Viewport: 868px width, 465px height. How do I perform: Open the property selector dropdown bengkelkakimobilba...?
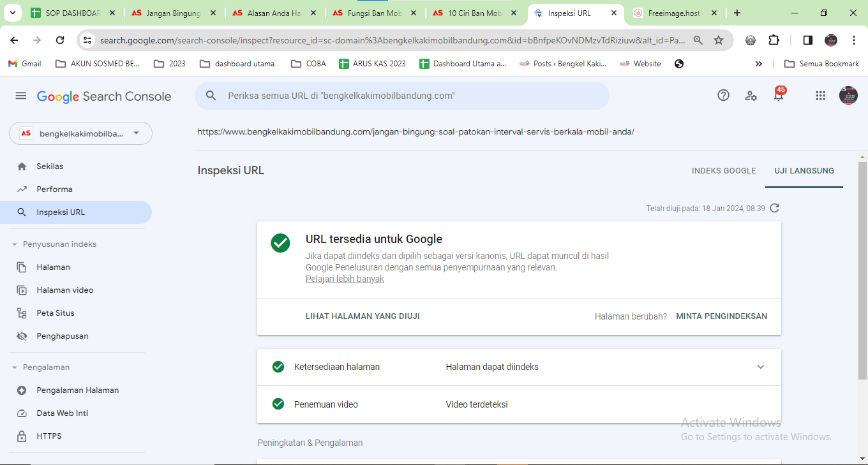[80, 133]
